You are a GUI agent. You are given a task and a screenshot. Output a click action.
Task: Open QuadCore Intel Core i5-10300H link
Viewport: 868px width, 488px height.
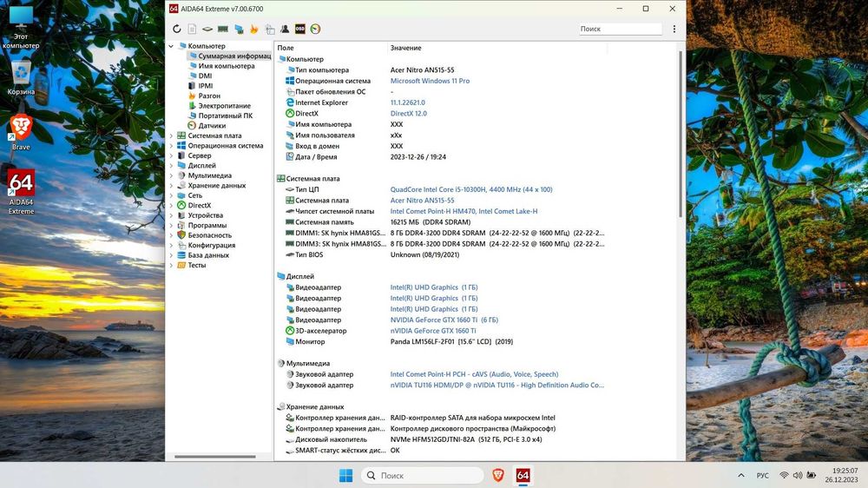tap(471, 189)
